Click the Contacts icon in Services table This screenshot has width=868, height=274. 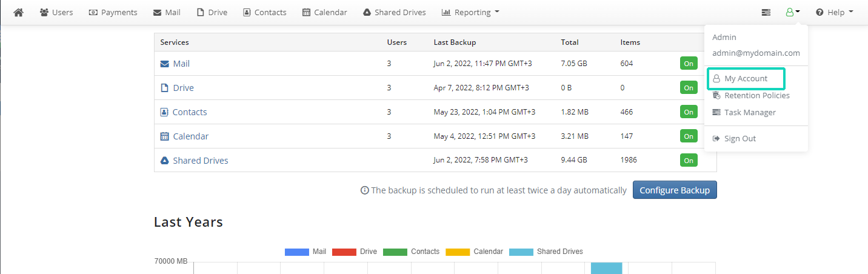point(164,112)
